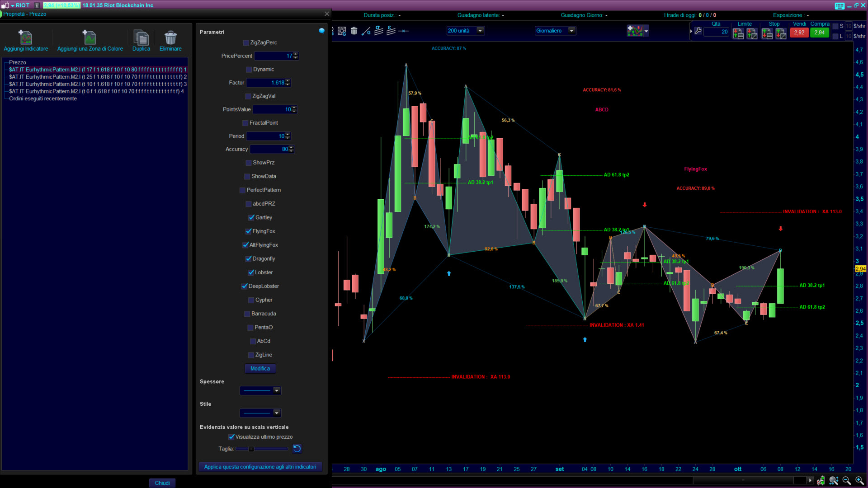The image size is (868, 488).
Task: Click the Modifica button
Action: (x=260, y=369)
